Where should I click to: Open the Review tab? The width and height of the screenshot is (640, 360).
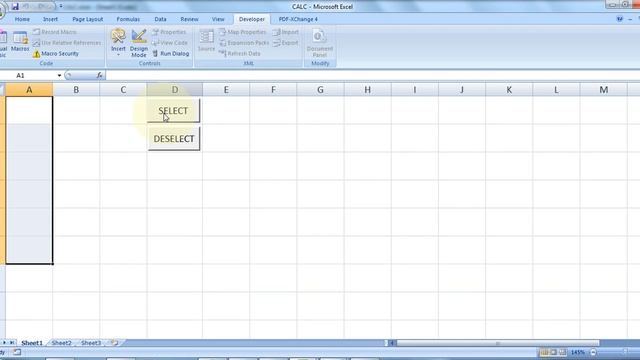(189, 19)
